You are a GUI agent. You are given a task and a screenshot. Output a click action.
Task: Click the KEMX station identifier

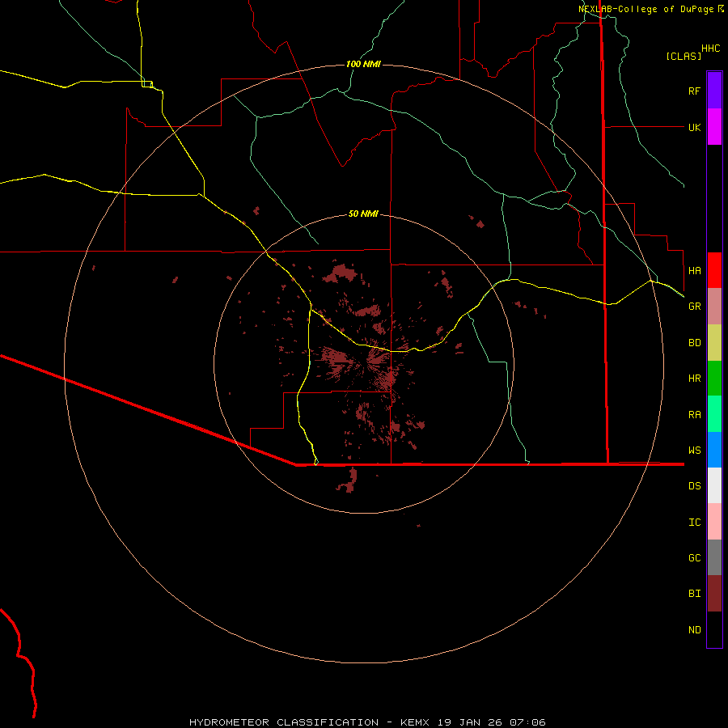tap(415, 722)
